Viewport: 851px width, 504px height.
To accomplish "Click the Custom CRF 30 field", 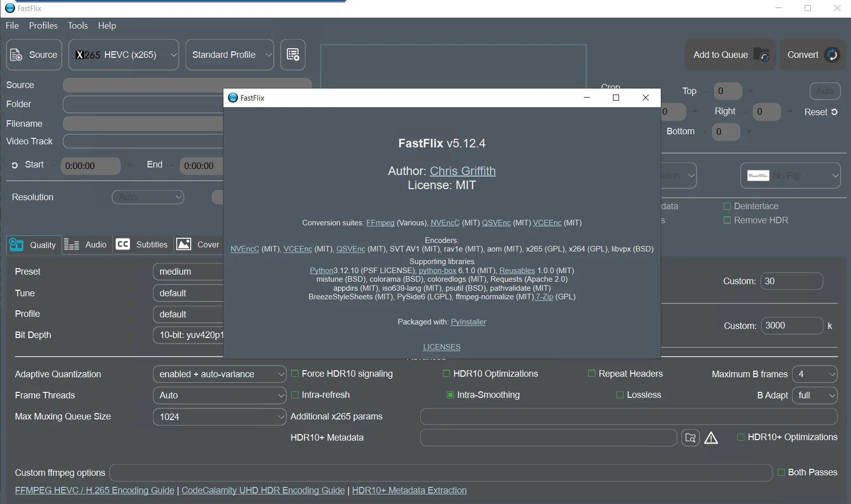I will pyautogui.click(x=792, y=281).
